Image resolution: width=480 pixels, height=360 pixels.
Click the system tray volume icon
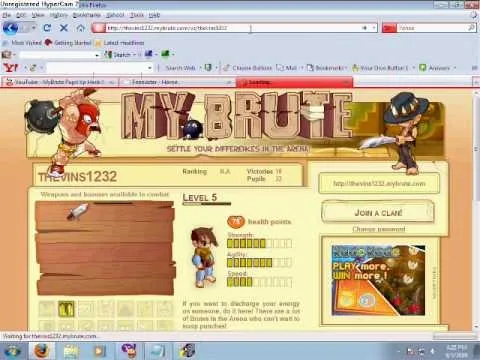[433, 351]
